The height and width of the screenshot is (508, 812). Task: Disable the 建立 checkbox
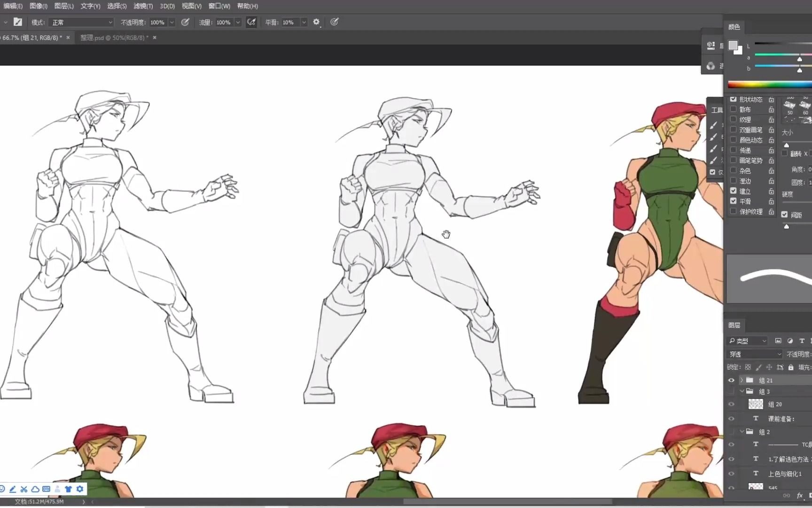733,191
